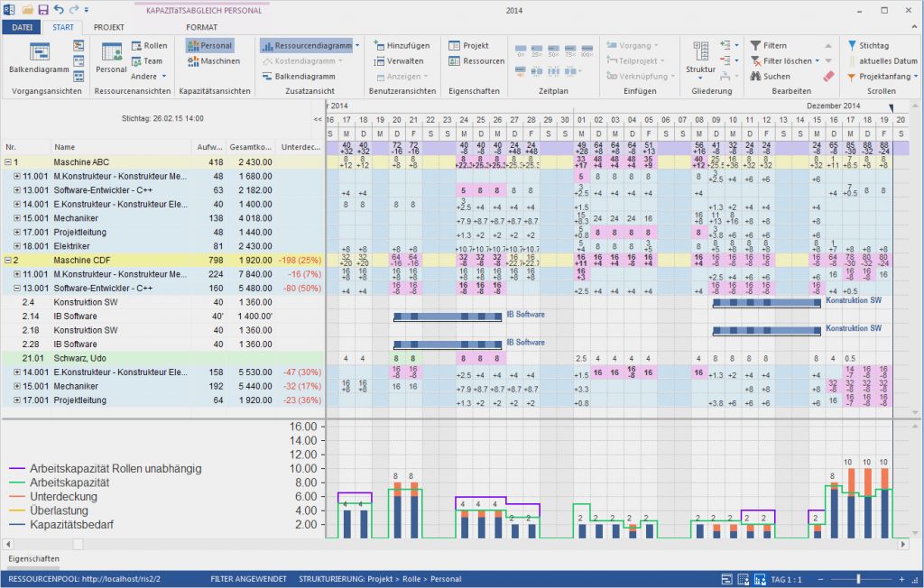Switch to the Rollen resource view
The image size is (924, 588).
pyautogui.click(x=149, y=45)
